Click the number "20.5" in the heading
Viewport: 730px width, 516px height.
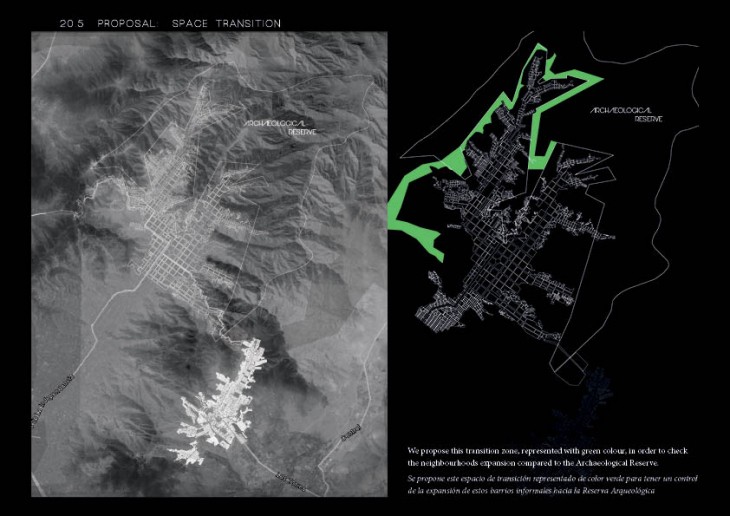(74, 22)
